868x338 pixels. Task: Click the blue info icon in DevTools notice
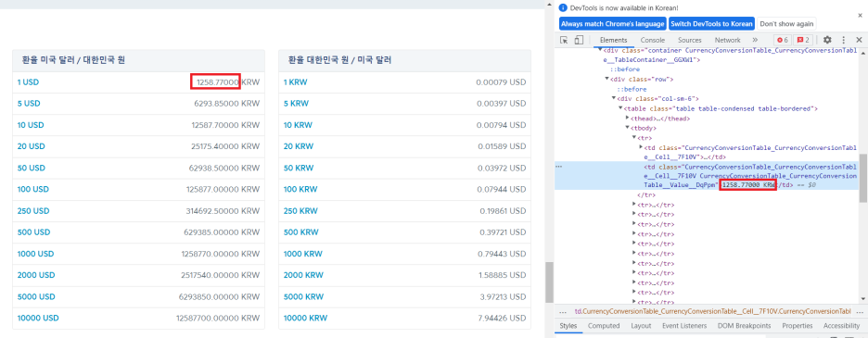(563, 7)
